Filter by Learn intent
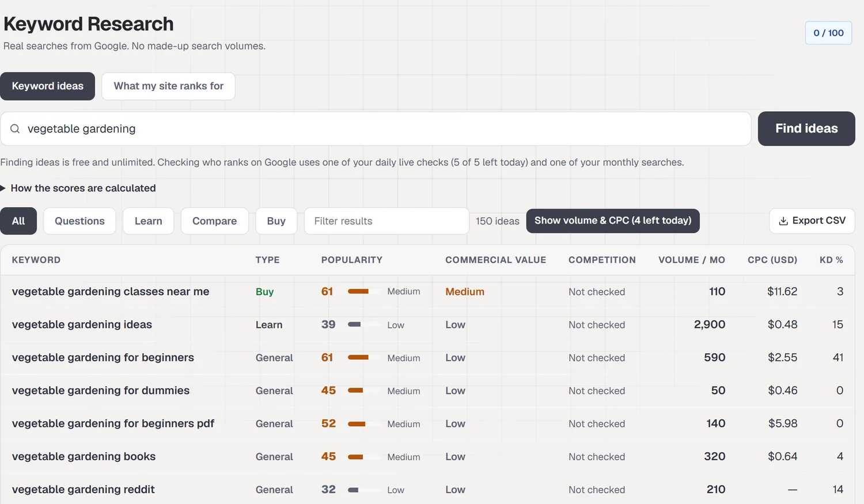Image resolution: width=864 pixels, height=504 pixels. pos(148,221)
